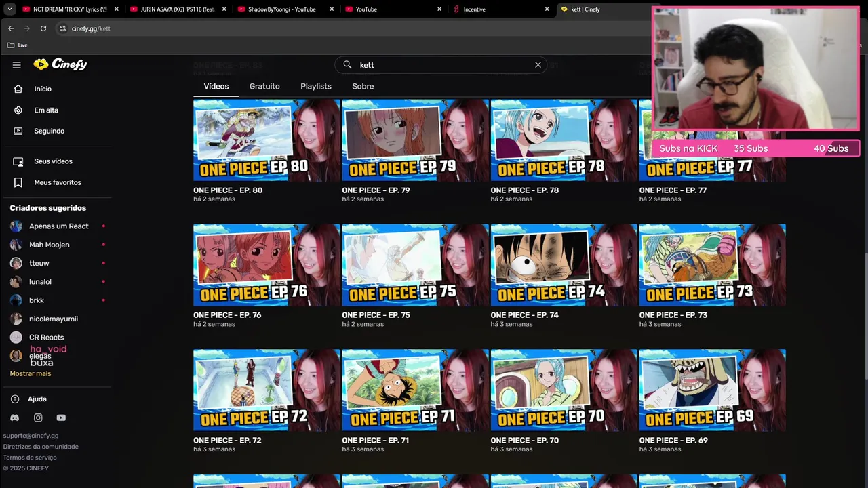This screenshot has height=488, width=868.
Task: Click title ONE PIECE - EP. 80
Action: tap(228, 190)
